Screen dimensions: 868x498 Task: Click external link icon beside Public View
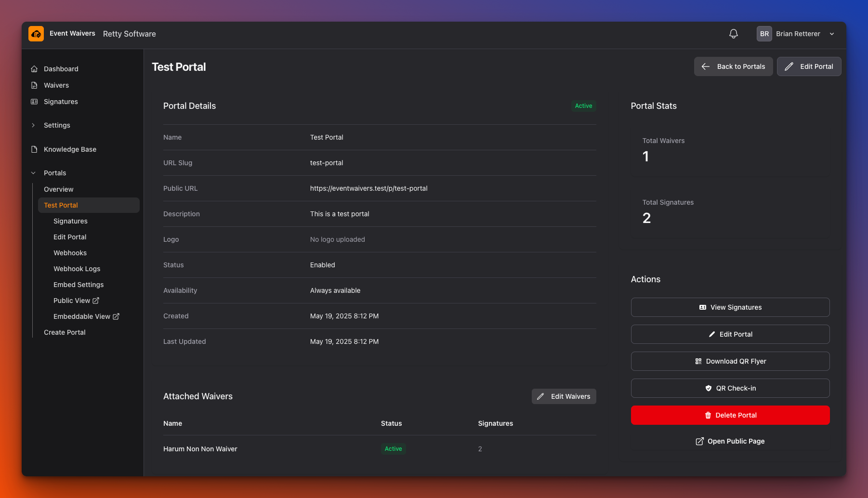point(96,301)
